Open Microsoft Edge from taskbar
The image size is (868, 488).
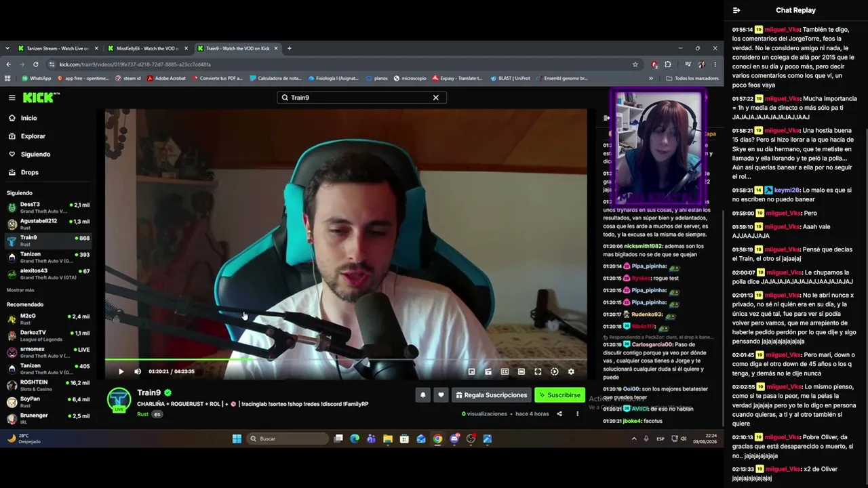[355, 439]
